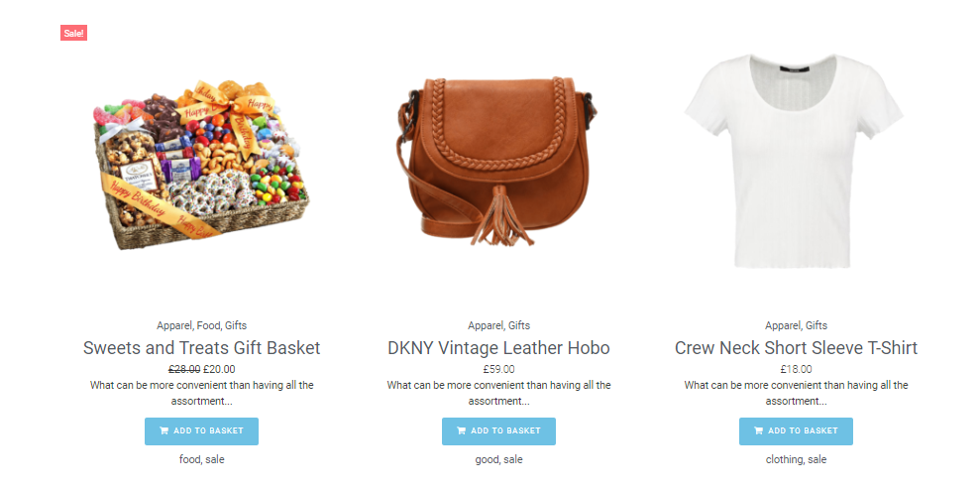Select Gifts category above Crew Neck T-Shirt
980x488 pixels.
[x=817, y=325]
